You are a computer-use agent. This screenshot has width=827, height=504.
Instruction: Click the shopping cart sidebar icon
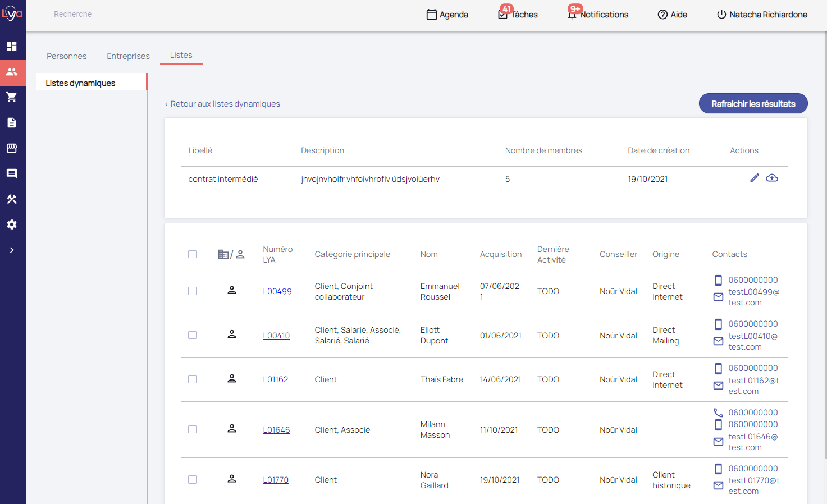pos(12,97)
